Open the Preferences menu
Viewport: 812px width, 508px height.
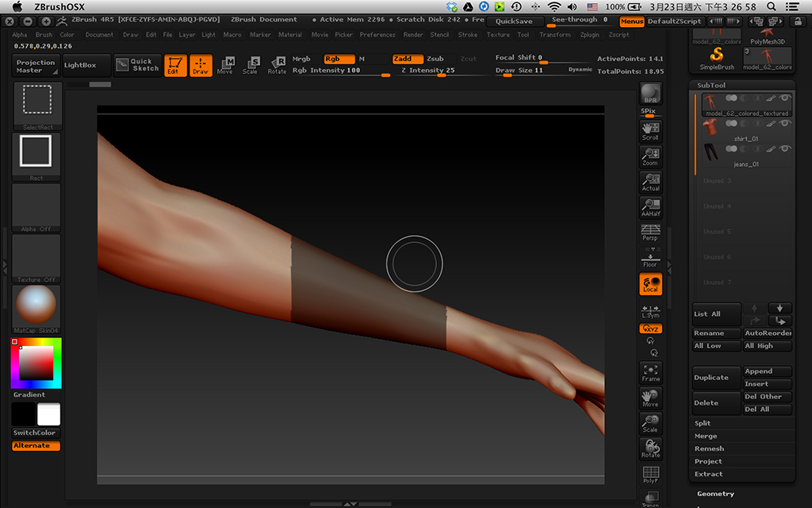[x=377, y=34]
